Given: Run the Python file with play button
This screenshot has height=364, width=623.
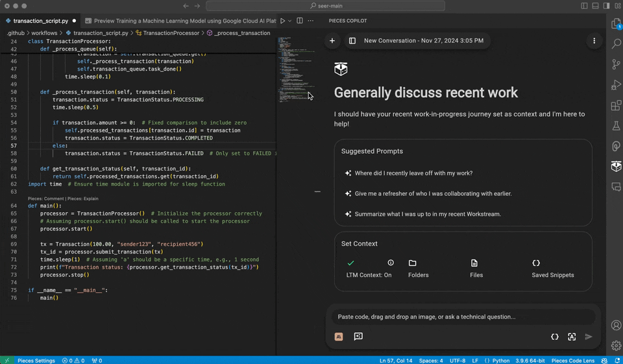Looking at the screenshot, I should pos(282,21).
